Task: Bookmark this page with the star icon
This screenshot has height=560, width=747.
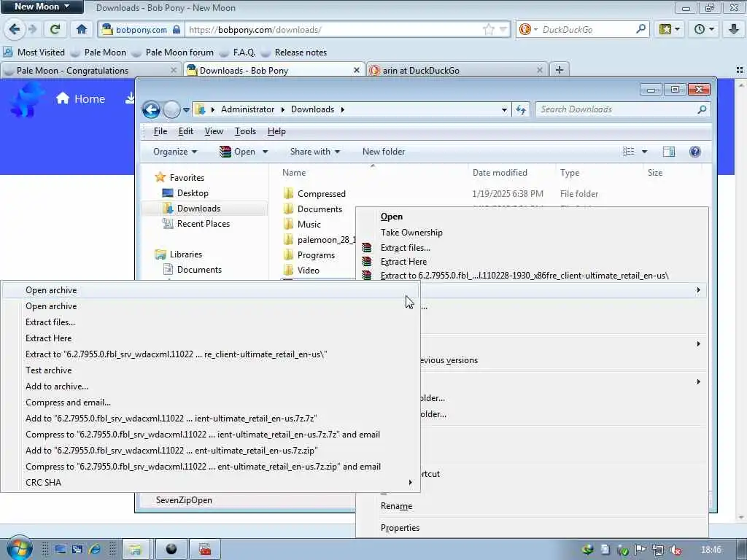Action: 488,29
